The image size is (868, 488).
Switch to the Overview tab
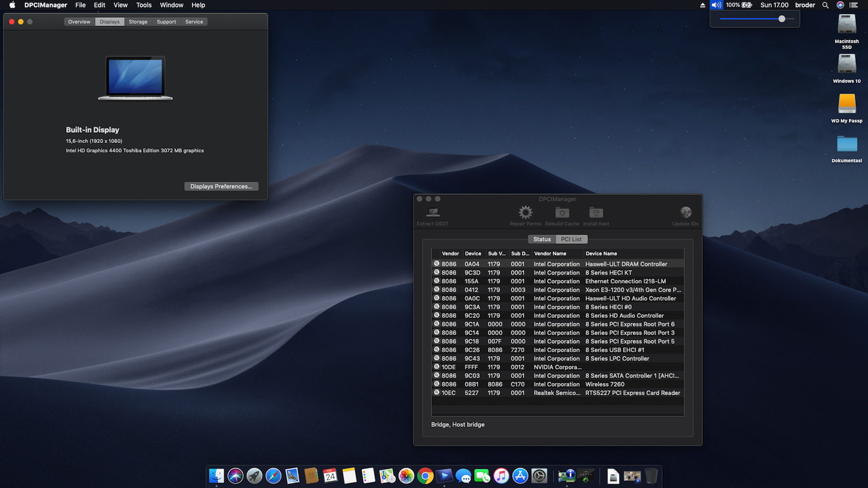click(79, 22)
